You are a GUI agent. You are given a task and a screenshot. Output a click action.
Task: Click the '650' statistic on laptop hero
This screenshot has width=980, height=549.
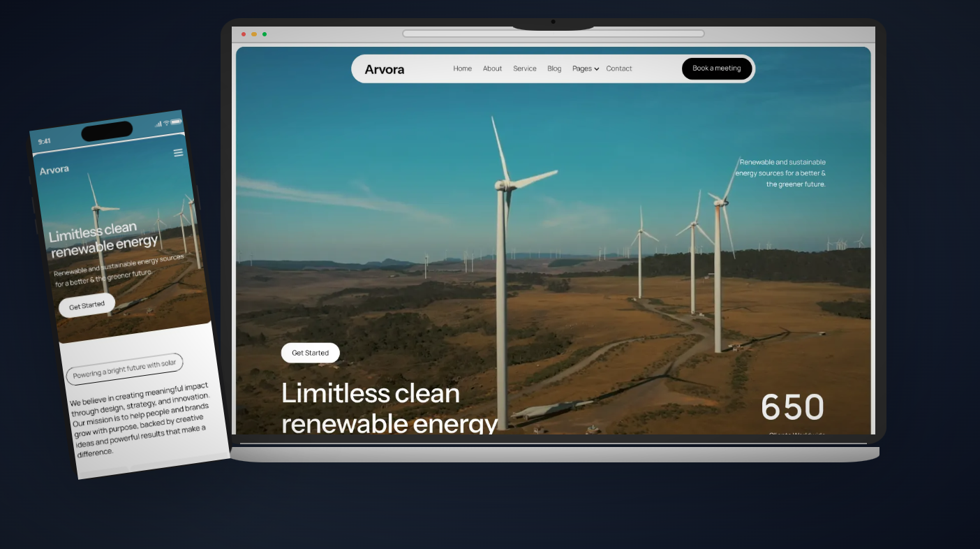(792, 407)
